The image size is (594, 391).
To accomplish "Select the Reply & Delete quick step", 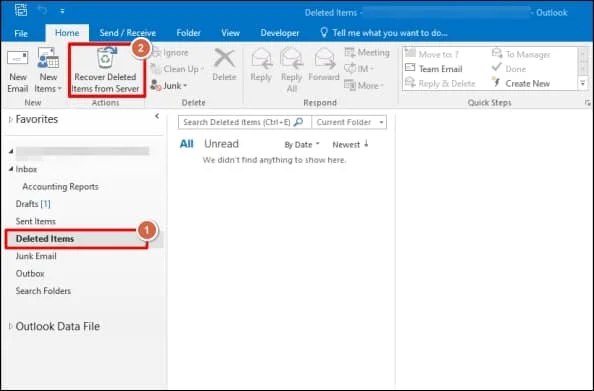I will 440,83.
